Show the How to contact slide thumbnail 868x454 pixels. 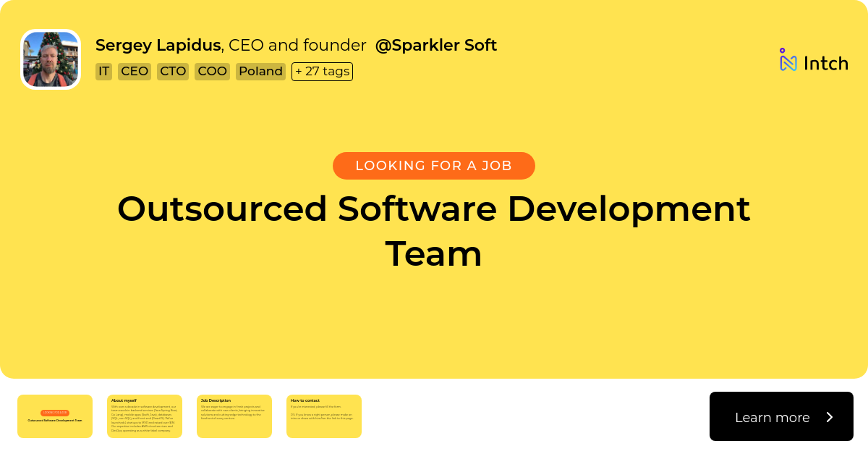pyautogui.click(x=324, y=416)
